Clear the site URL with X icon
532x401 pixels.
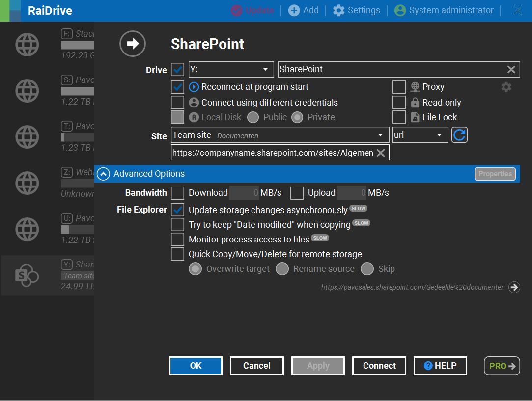380,153
